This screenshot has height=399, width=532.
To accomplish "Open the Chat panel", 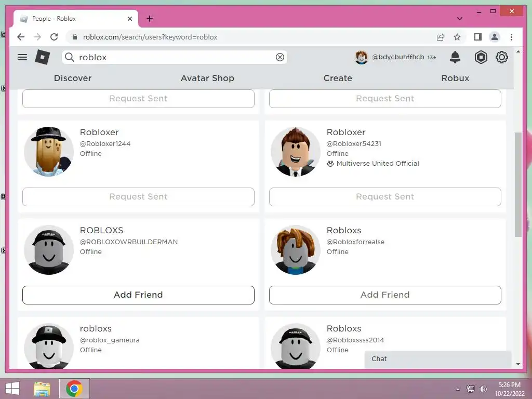I will point(437,359).
